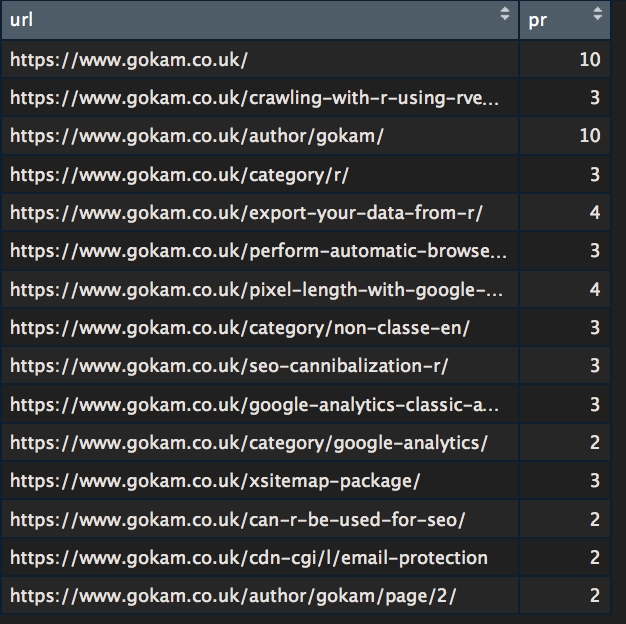This screenshot has width=626, height=624.
Task: Click the sort arrows in pr column header
Action: point(598,15)
